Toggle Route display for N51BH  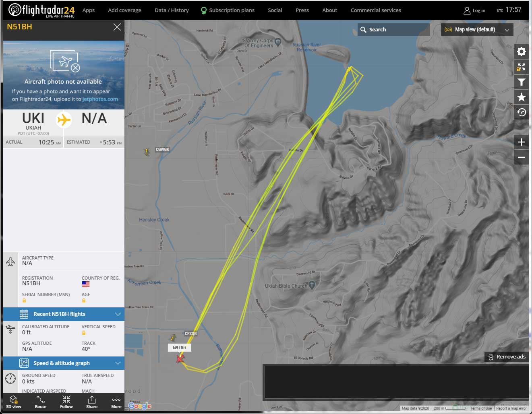[40, 402]
